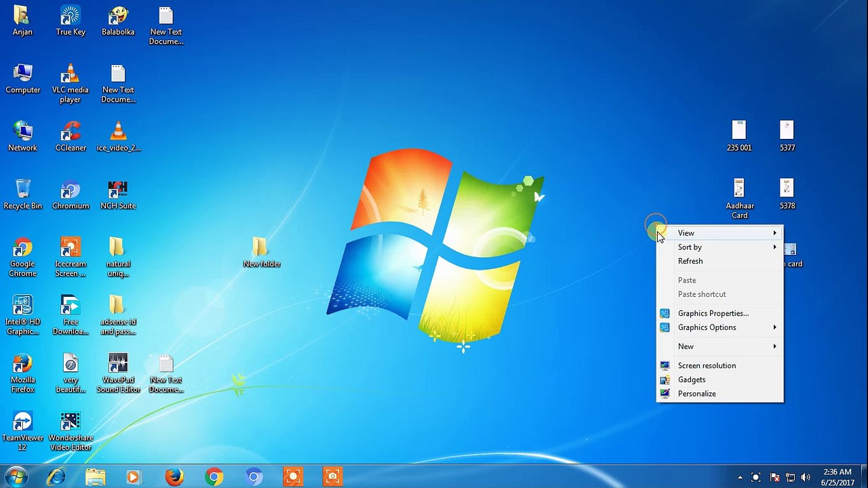
Task: Expand the New submenu
Action: click(x=719, y=346)
